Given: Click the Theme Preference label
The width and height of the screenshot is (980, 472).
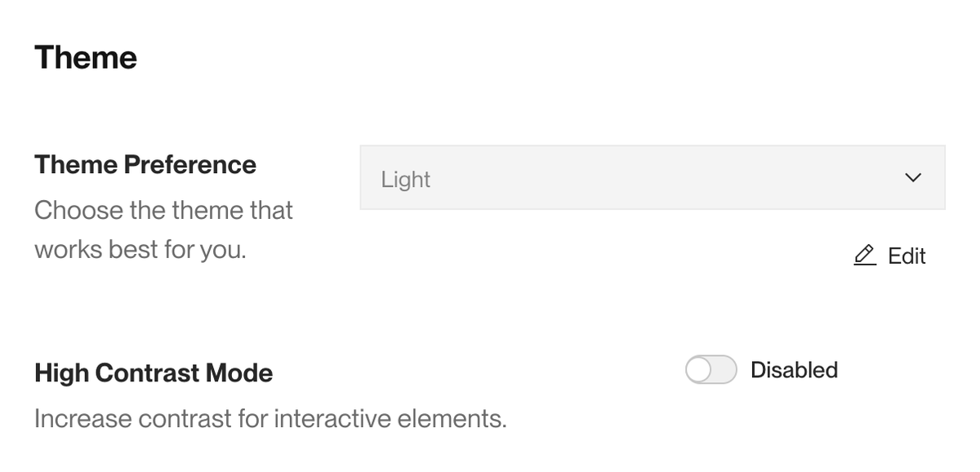Looking at the screenshot, I should pyautogui.click(x=145, y=164).
